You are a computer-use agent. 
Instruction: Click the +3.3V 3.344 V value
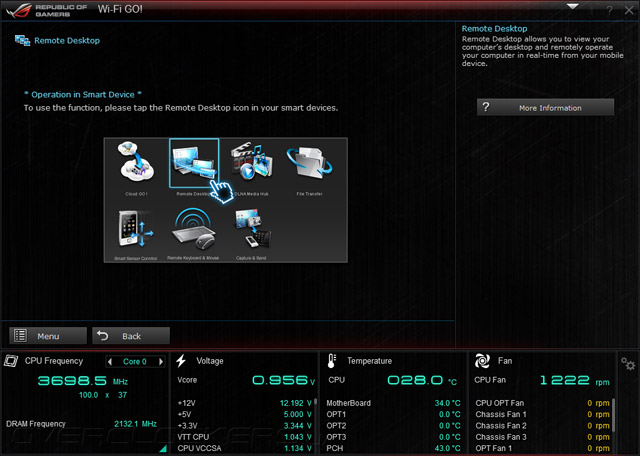(x=298, y=426)
